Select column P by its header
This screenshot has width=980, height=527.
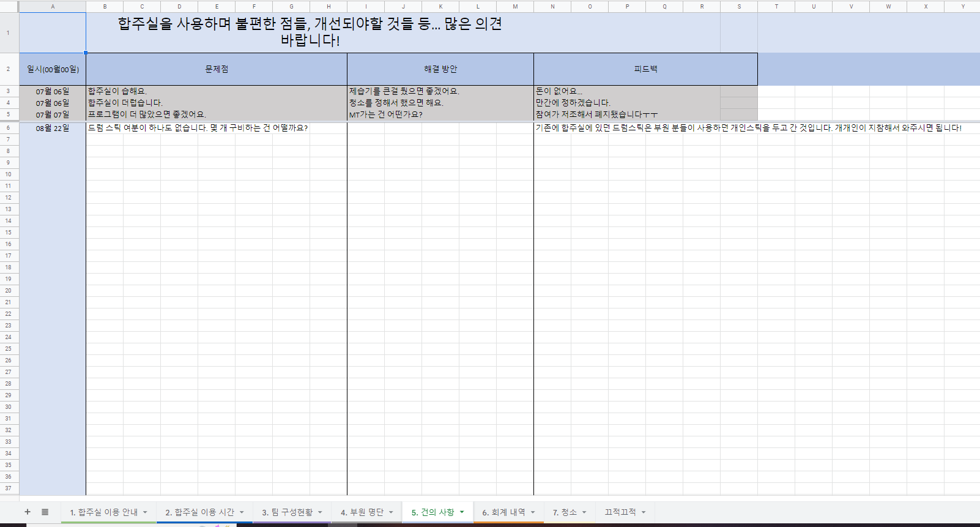[627, 6]
